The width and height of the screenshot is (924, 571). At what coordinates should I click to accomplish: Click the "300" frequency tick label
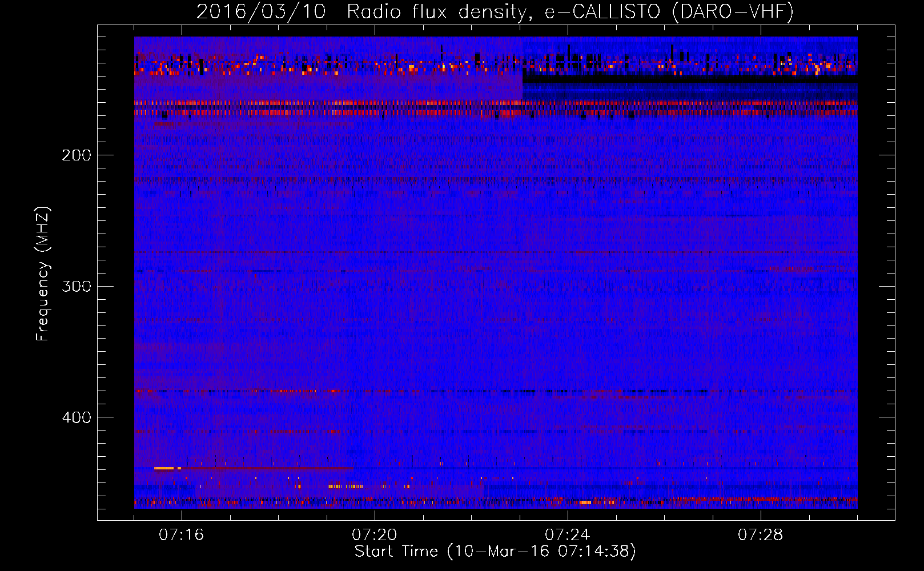(x=76, y=286)
